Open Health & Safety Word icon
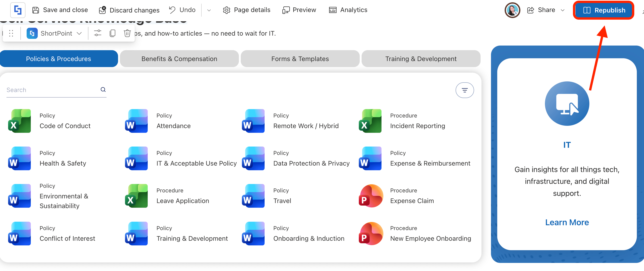The height and width of the screenshot is (271, 644). 20,158
